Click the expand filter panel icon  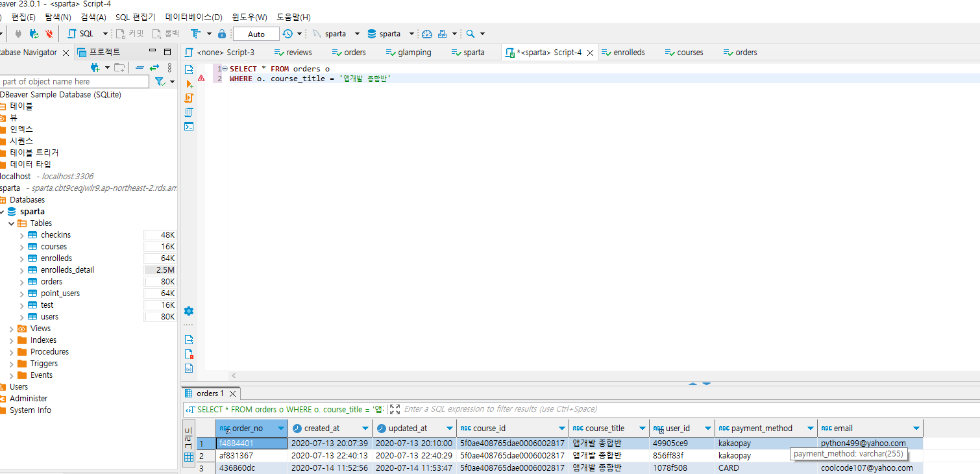coord(395,409)
